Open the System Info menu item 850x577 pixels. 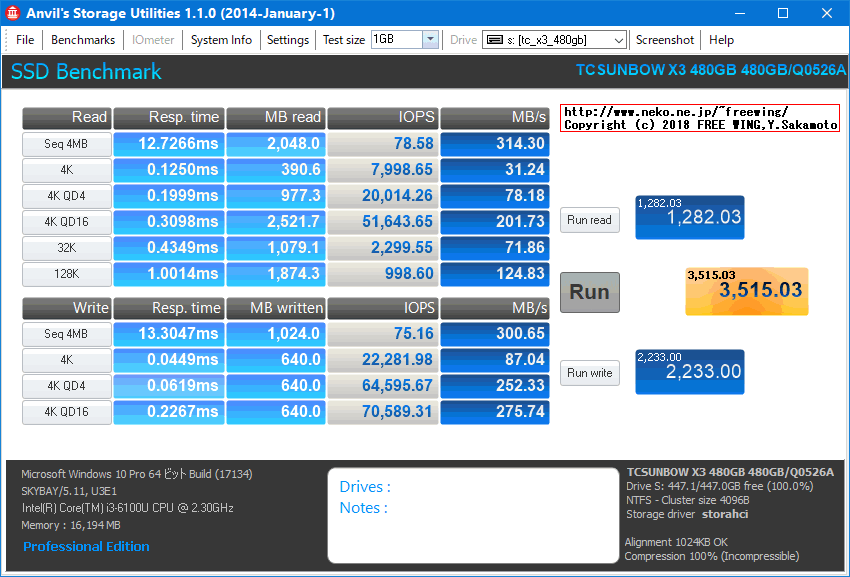point(221,40)
